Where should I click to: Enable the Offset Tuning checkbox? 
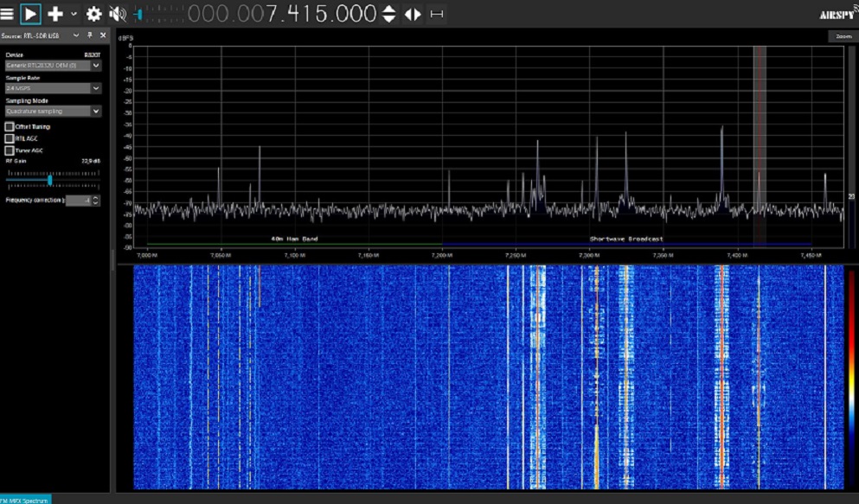pyautogui.click(x=10, y=127)
